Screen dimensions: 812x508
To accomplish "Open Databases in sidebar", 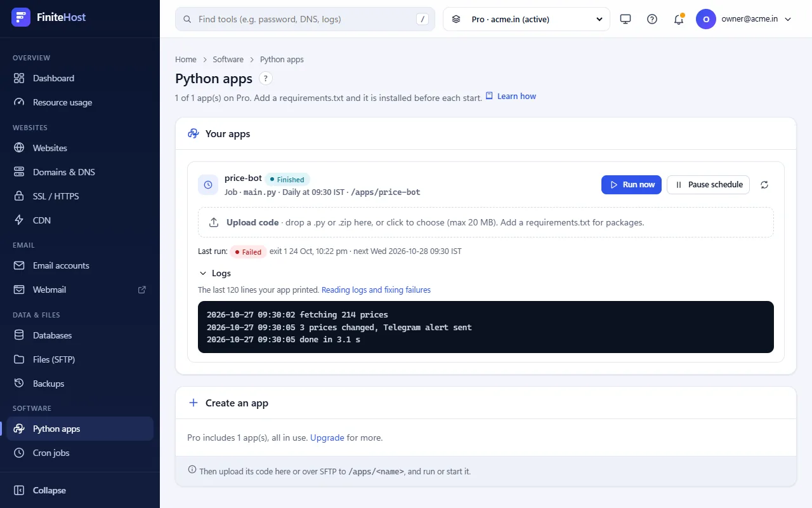I will click(80, 335).
